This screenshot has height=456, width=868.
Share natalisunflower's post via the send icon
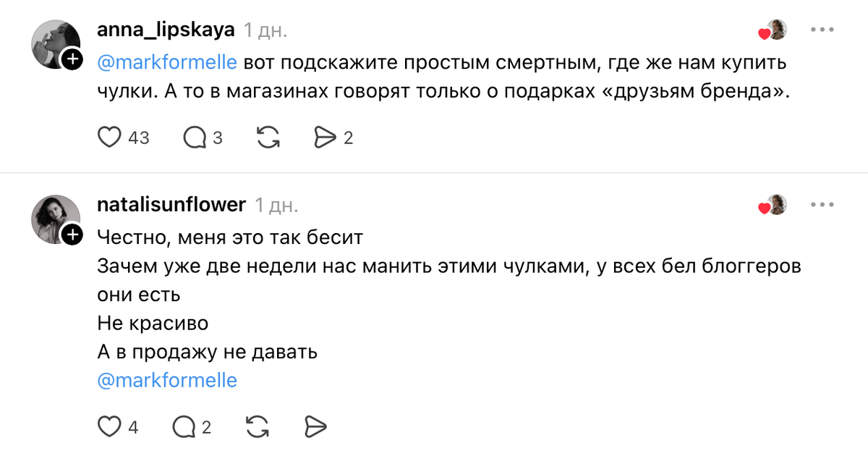point(315,426)
